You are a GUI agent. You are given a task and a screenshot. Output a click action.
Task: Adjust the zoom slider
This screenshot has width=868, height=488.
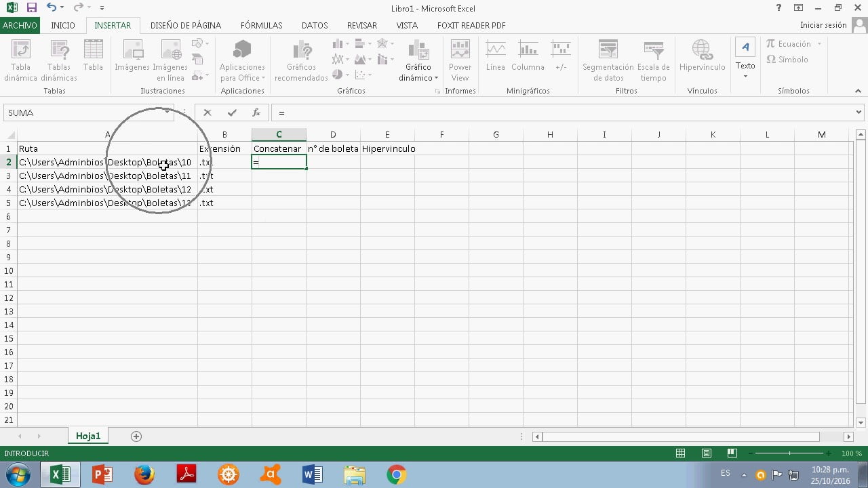791,453
